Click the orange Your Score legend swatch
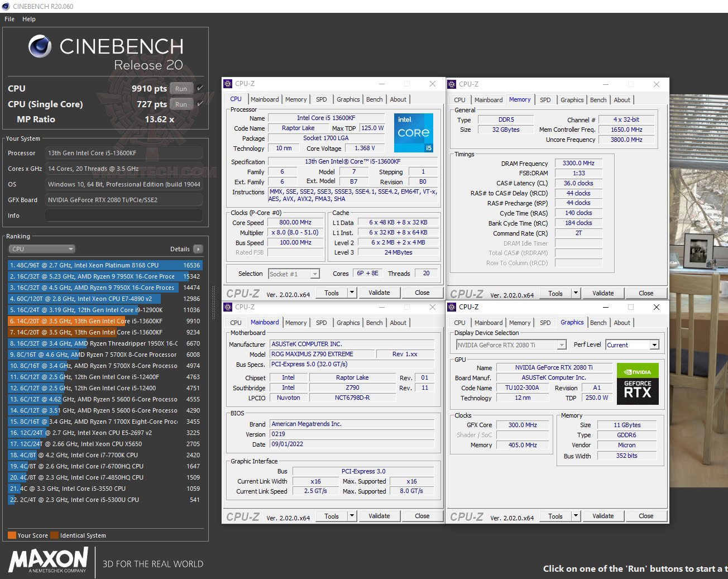The width and height of the screenshot is (728, 579). coord(12,535)
